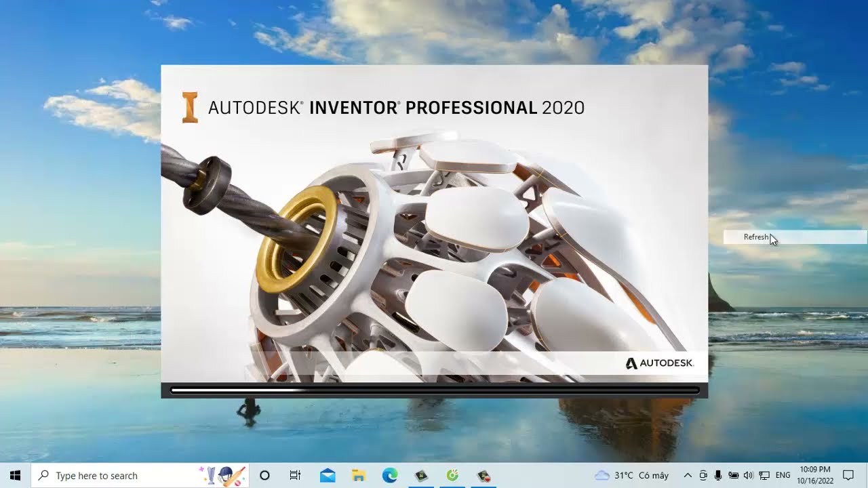Image resolution: width=868 pixels, height=488 pixels.
Task: Launch the Mail app from taskbar
Action: point(328,475)
